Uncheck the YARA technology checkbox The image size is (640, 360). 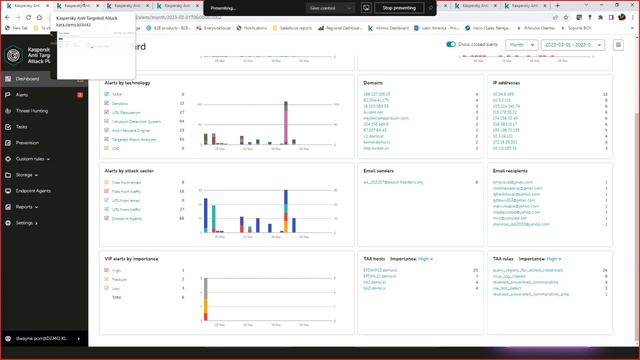[107, 94]
